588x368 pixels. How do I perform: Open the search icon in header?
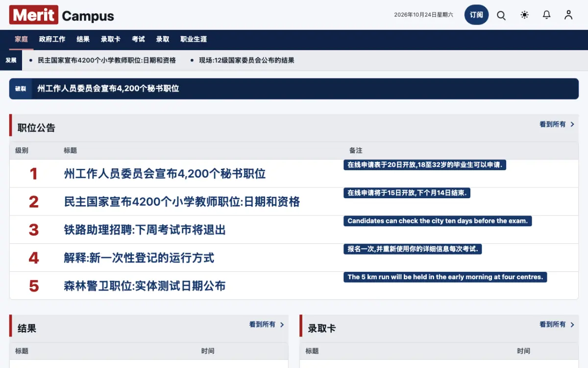click(501, 15)
